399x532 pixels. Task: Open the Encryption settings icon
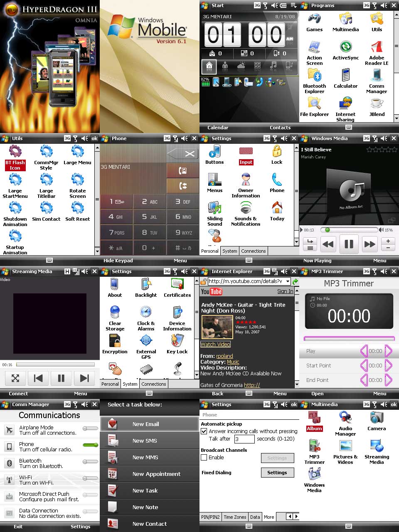115,344
